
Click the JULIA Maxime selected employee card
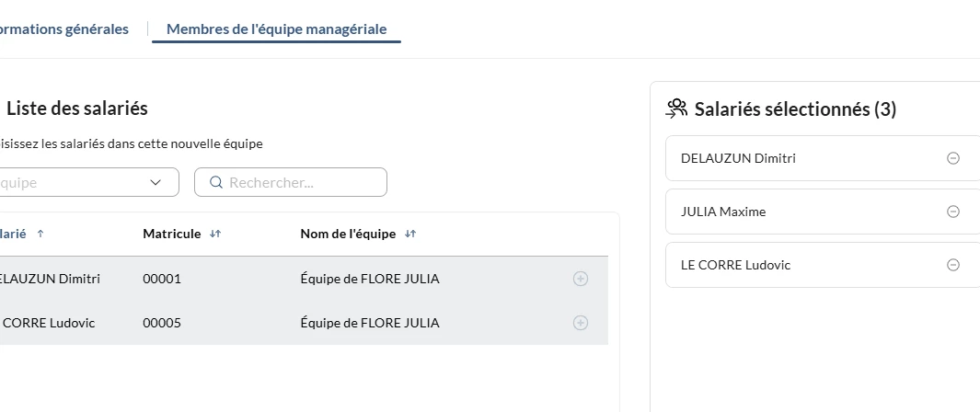pyautogui.click(x=791, y=212)
